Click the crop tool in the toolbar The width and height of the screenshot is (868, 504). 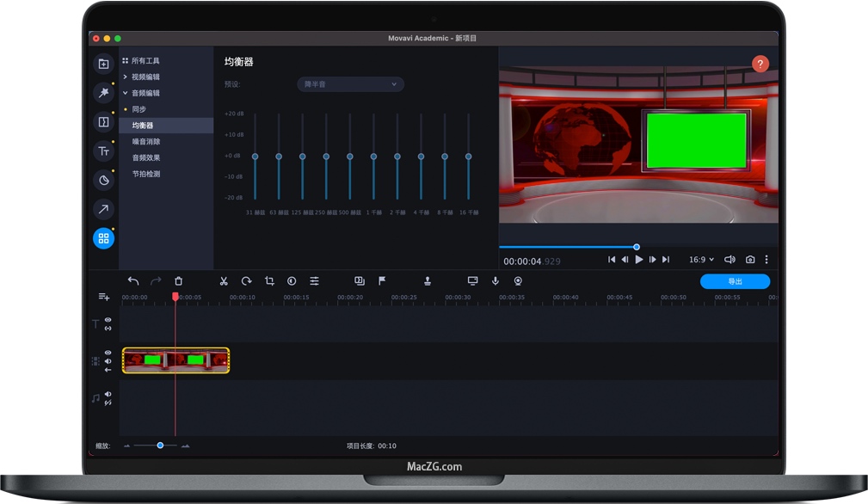pyautogui.click(x=269, y=281)
